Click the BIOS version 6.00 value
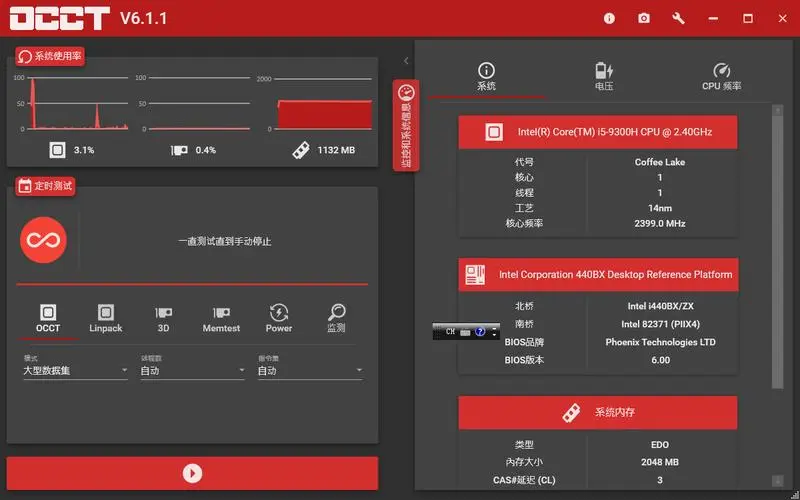Screen dimensions: 800x500 (660, 360)
